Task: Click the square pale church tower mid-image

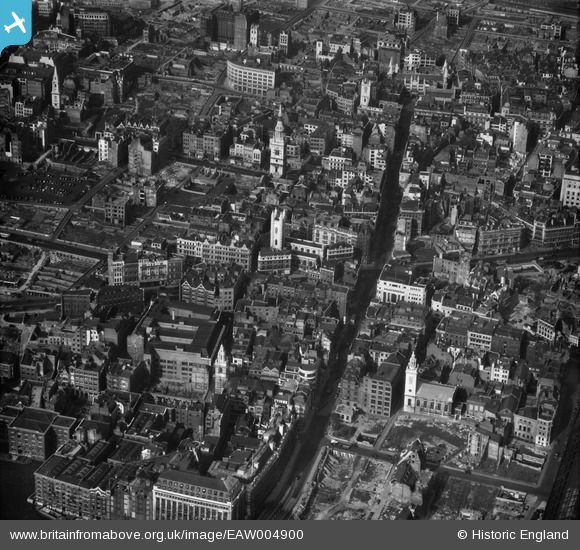Action: [277, 229]
